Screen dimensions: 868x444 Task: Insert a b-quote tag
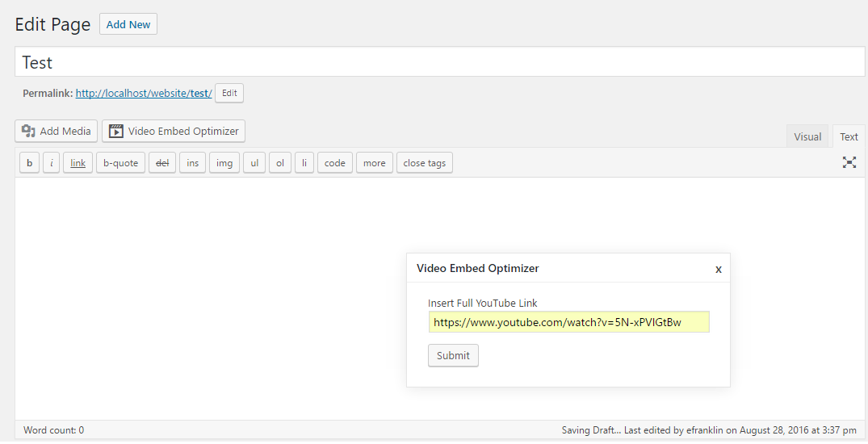coord(120,163)
